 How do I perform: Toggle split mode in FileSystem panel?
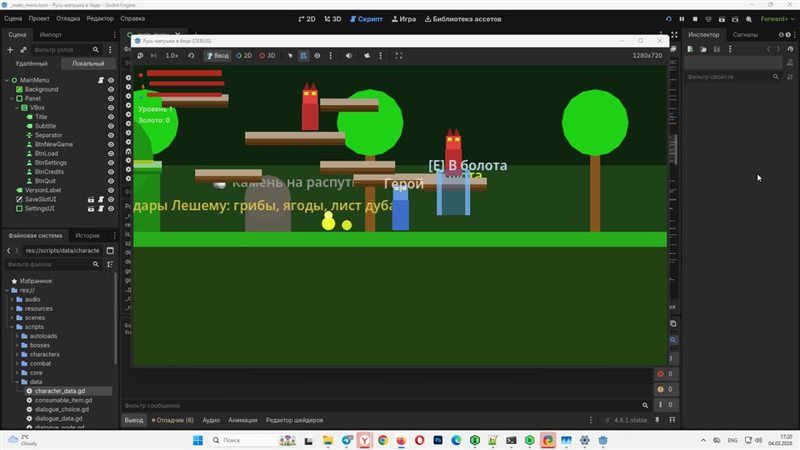tap(110, 251)
